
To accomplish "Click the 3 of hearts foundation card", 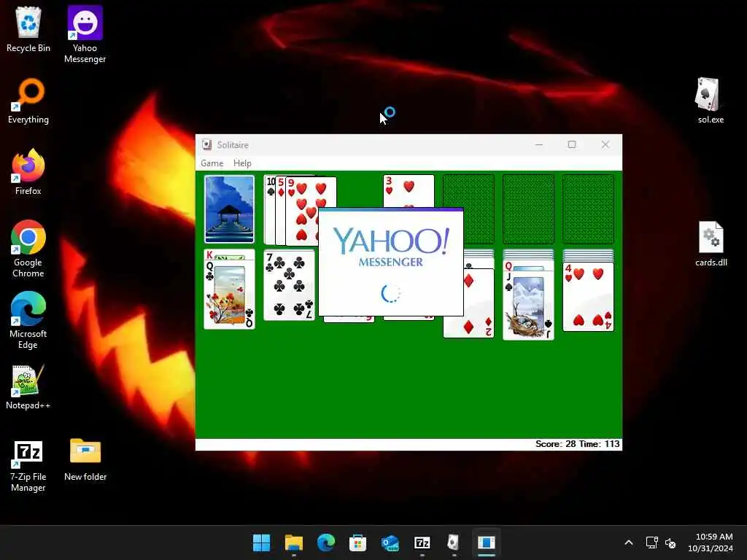I will 409,191.
